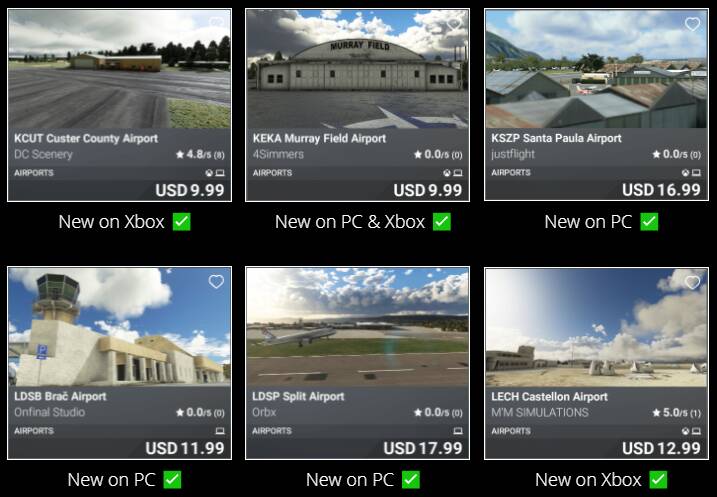Viewport: 717px width, 497px height.
Task: Click the green checkmark beside New on Xbox under KCUT
Action: [x=182, y=222]
